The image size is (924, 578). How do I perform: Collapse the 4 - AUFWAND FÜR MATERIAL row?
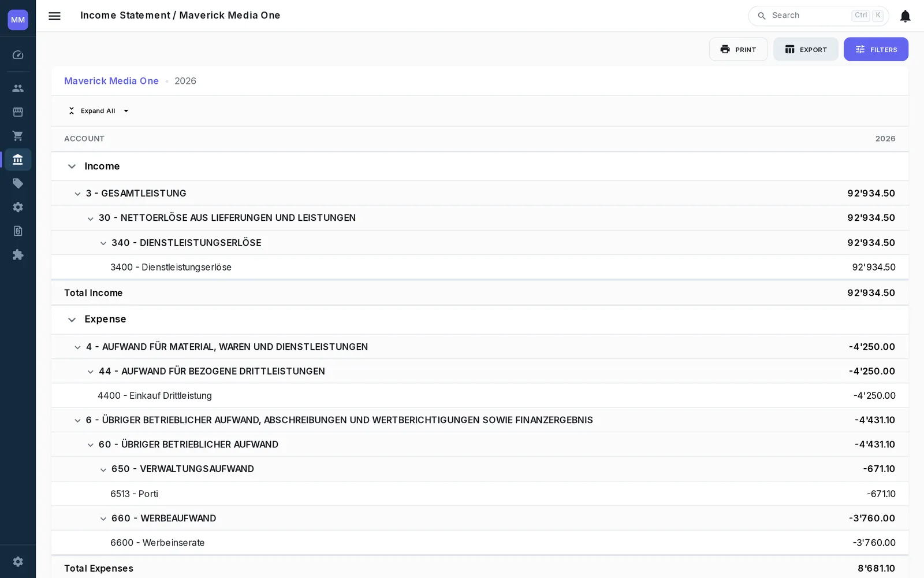[x=77, y=347]
